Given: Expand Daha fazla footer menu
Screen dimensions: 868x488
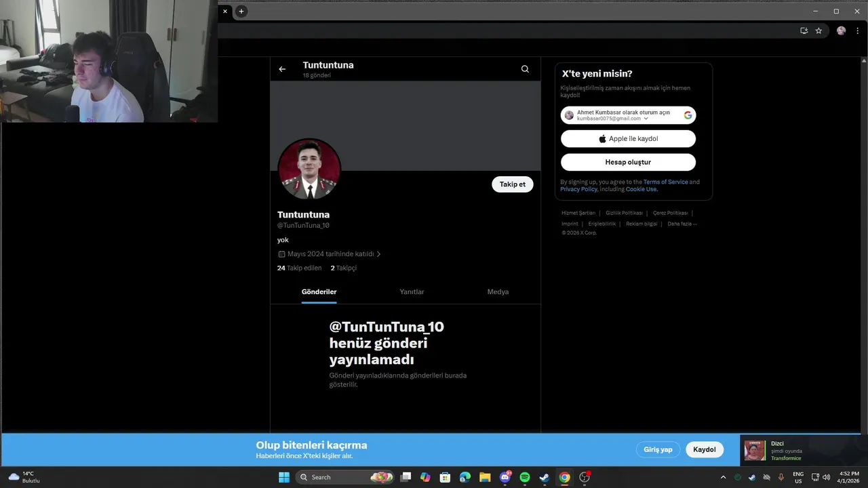Looking at the screenshot, I should (x=682, y=224).
